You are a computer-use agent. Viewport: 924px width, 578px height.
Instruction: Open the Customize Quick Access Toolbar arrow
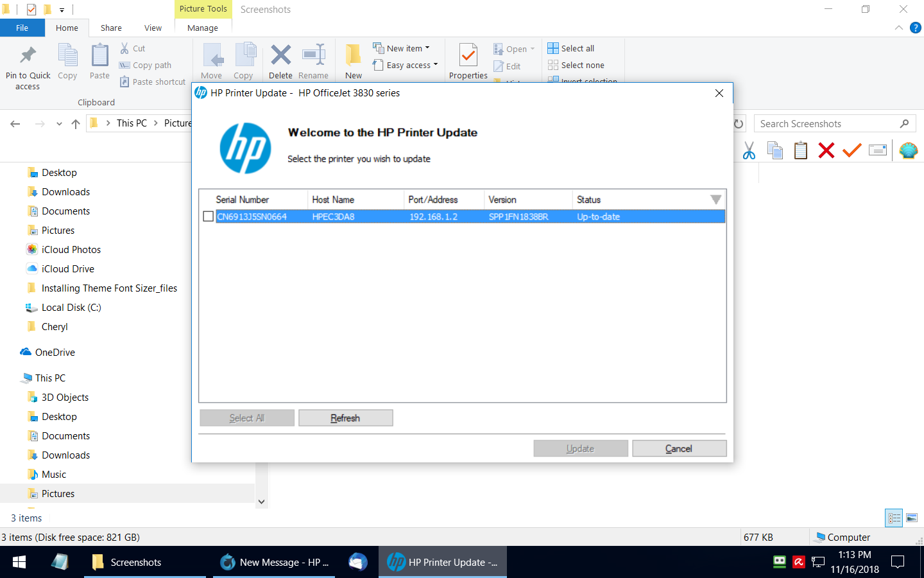pyautogui.click(x=62, y=10)
